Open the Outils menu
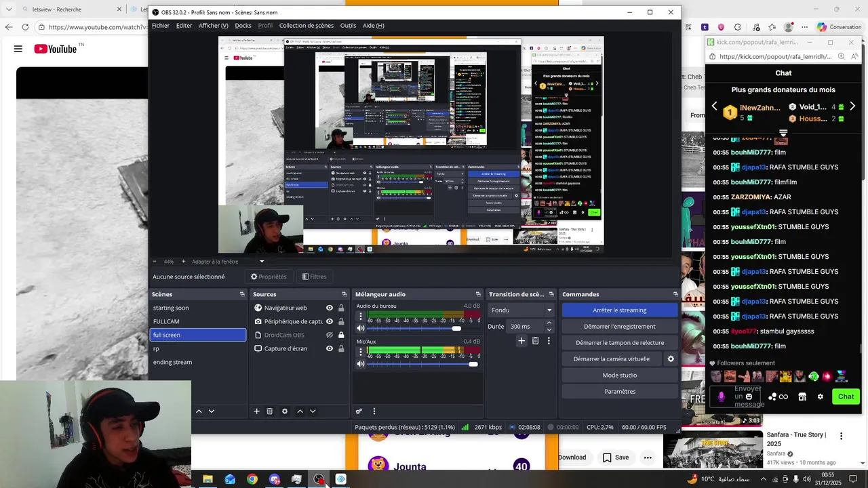The height and width of the screenshot is (488, 868). [x=348, y=26]
